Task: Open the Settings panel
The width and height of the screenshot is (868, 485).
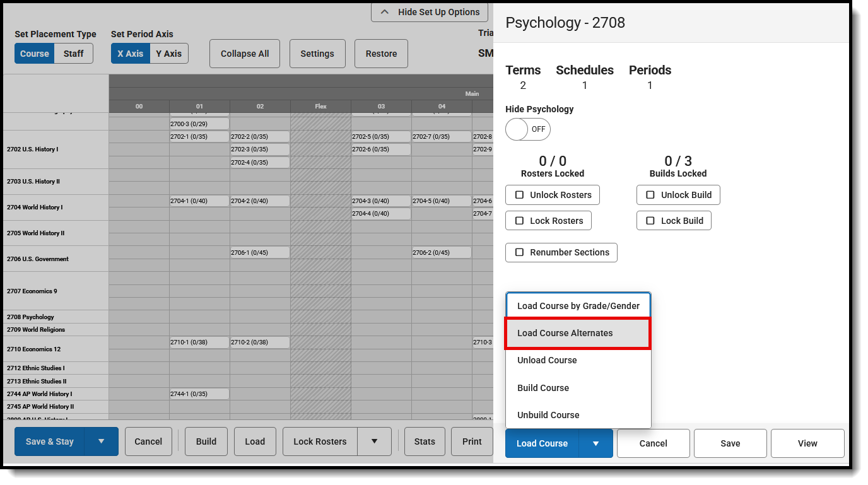Action: coord(317,54)
